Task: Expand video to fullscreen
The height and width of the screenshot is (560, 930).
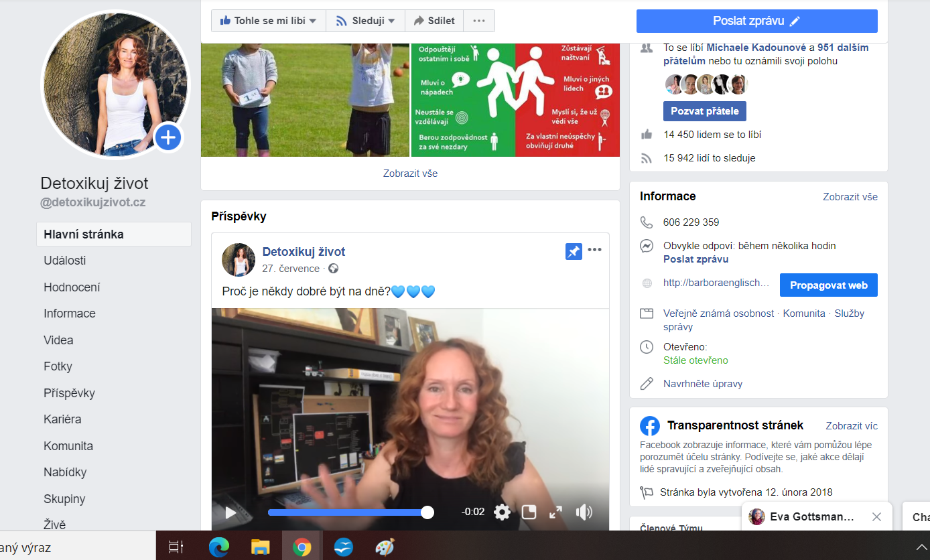Action: click(555, 512)
